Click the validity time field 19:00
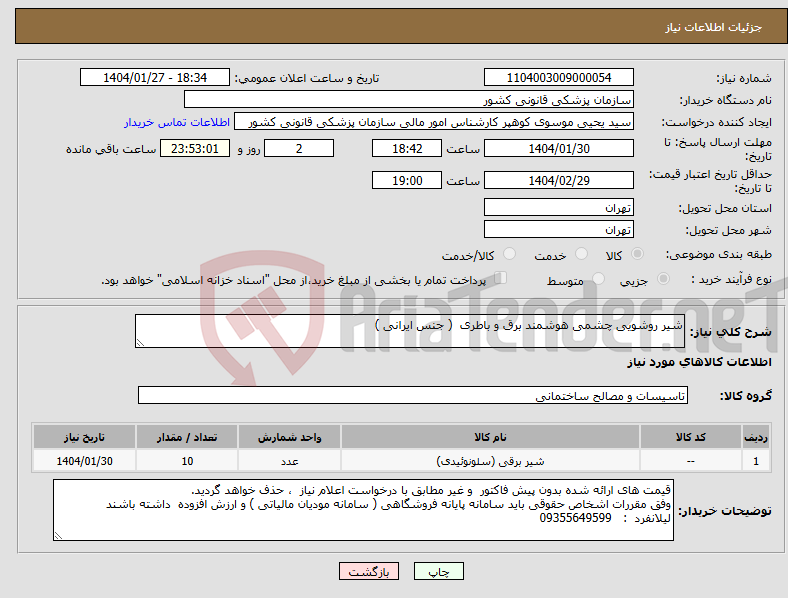Viewport: 788px width, 598px height. 407,180
